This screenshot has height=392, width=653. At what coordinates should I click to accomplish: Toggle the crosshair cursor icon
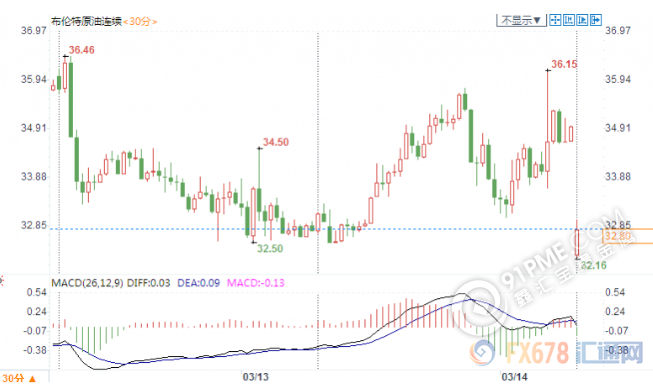pyautogui.click(x=555, y=20)
